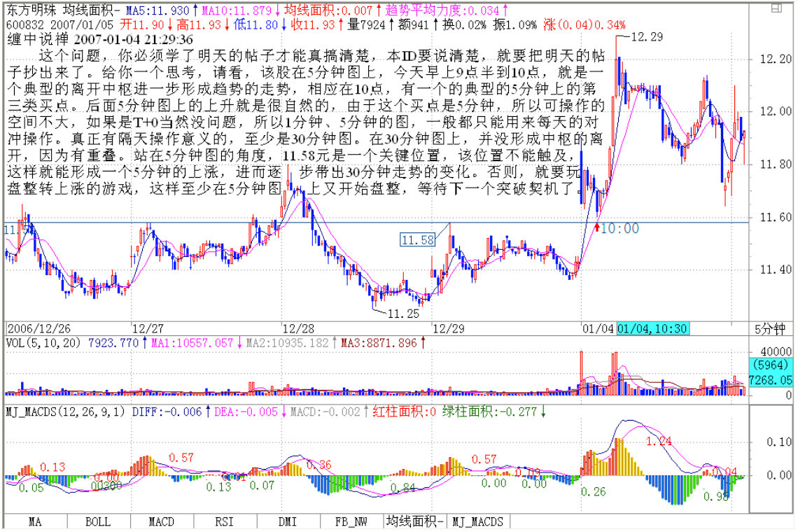
Task: Select the date 2007/01/05 in the header
Action: (82, 24)
